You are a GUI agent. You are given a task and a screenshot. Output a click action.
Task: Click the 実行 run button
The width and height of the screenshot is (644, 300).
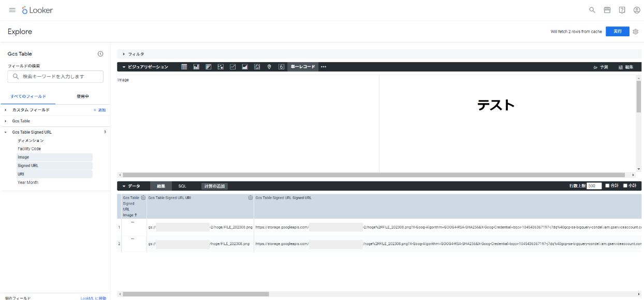click(617, 31)
